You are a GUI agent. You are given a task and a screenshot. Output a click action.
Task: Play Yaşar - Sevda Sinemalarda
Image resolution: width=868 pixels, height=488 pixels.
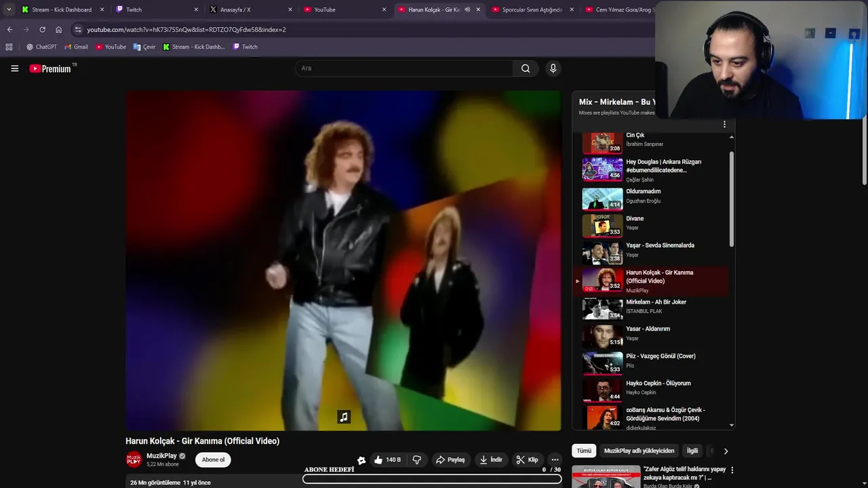654,253
